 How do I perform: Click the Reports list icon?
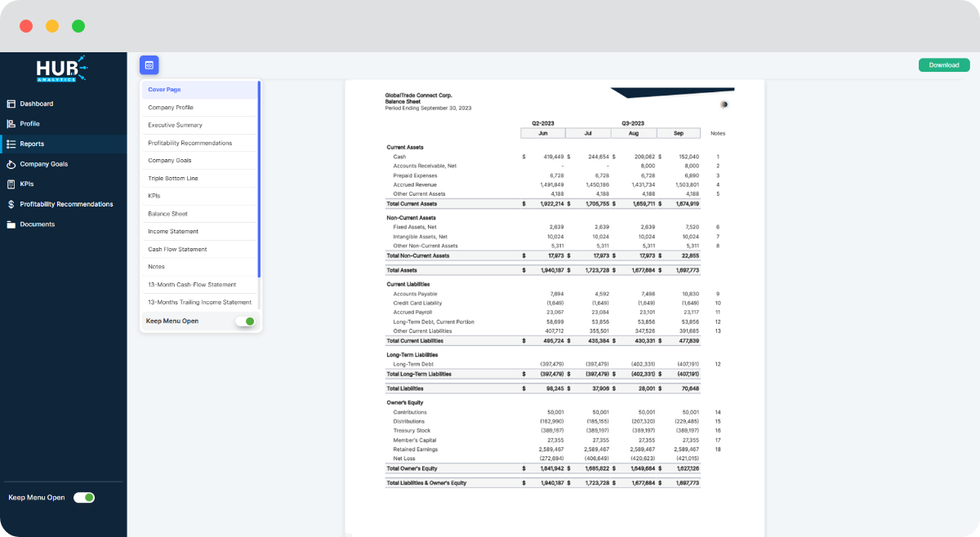[x=11, y=144]
